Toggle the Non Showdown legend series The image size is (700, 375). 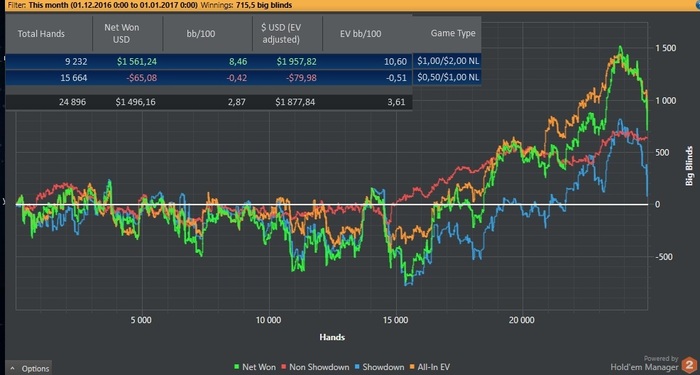315,367
